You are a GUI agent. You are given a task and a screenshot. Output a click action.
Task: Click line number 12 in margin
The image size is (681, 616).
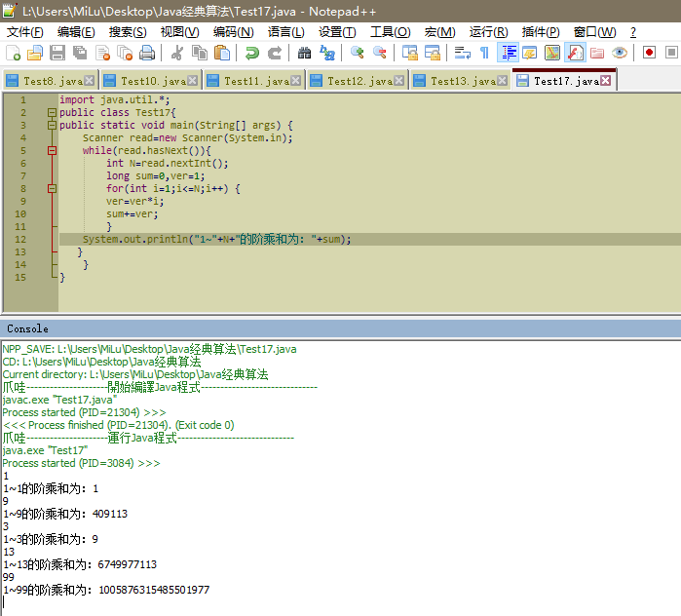20,240
